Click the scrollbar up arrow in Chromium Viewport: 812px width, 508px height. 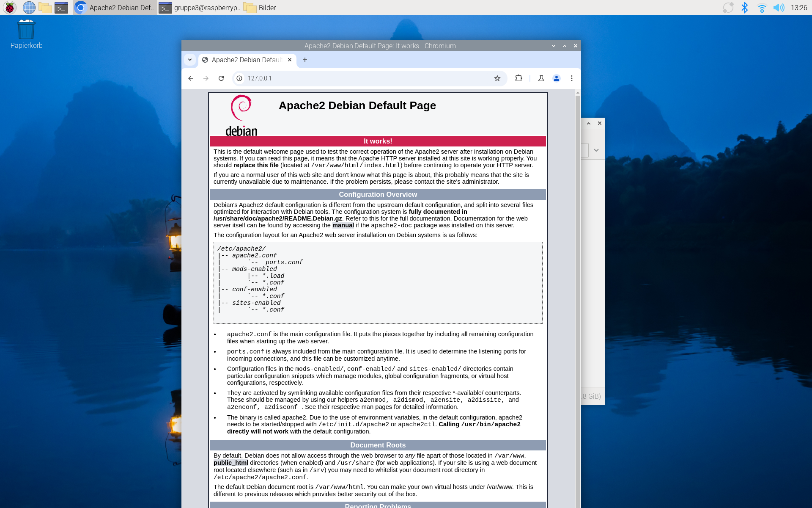[x=578, y=93]
